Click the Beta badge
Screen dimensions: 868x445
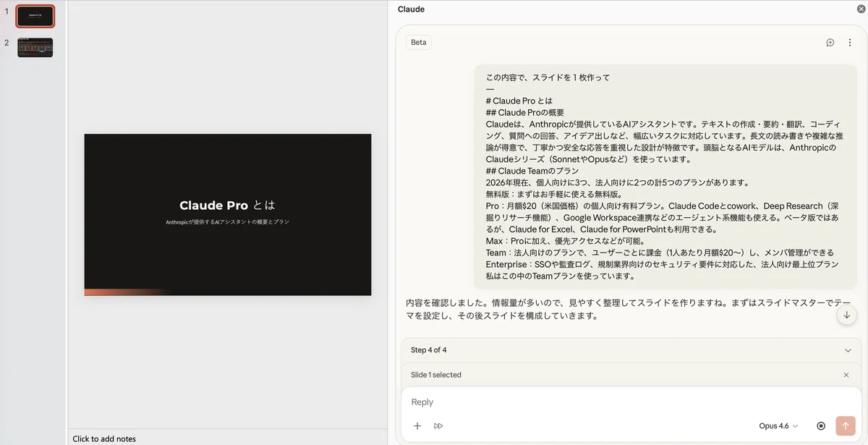coord(419,43)
